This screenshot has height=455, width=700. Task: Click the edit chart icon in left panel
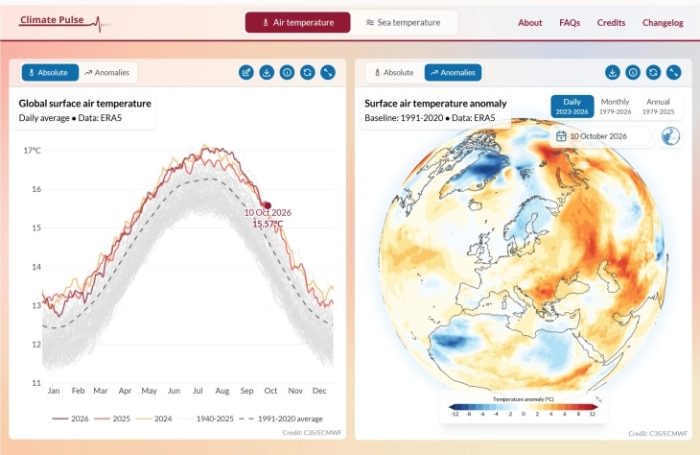point(246,72)
